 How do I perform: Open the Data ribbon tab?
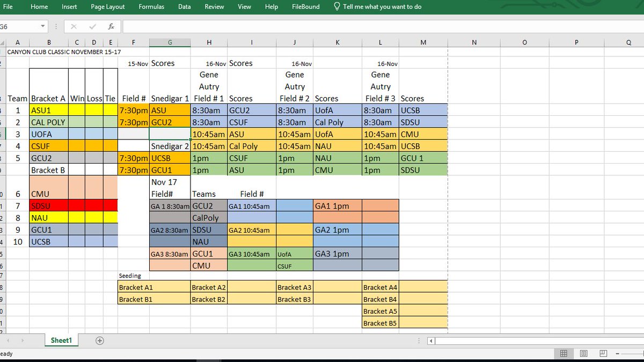click(185, 7)
